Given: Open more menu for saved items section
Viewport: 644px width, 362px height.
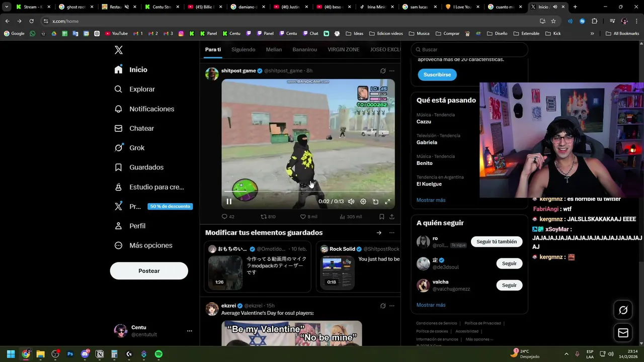Looking at the screenshot, I should pos(392,233).
